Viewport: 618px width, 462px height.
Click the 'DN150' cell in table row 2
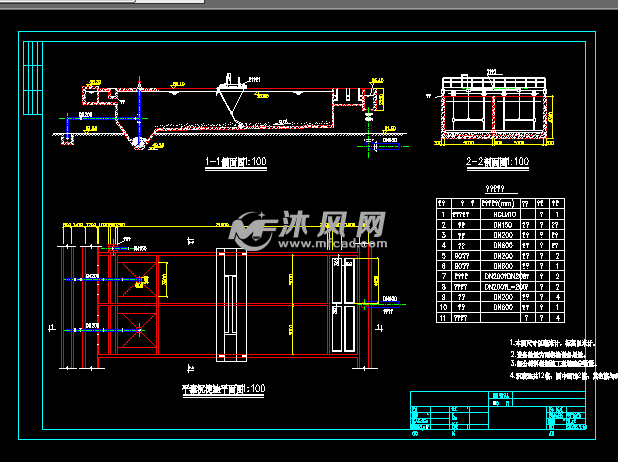pyautogui.click(x=503, y=225)
